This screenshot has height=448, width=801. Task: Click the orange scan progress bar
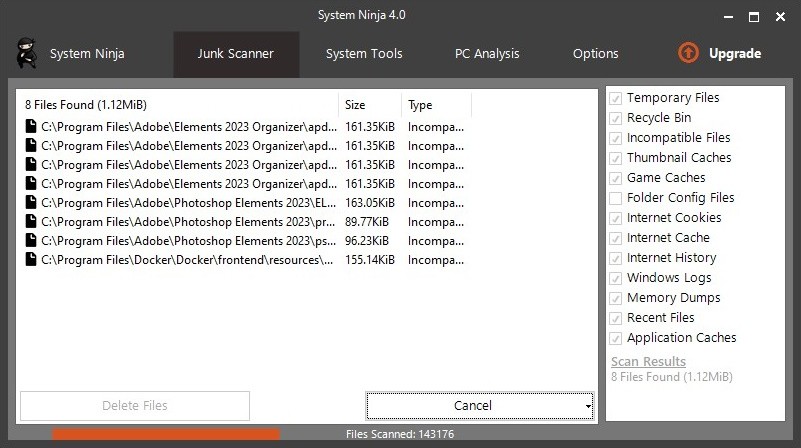click(166, 434)
